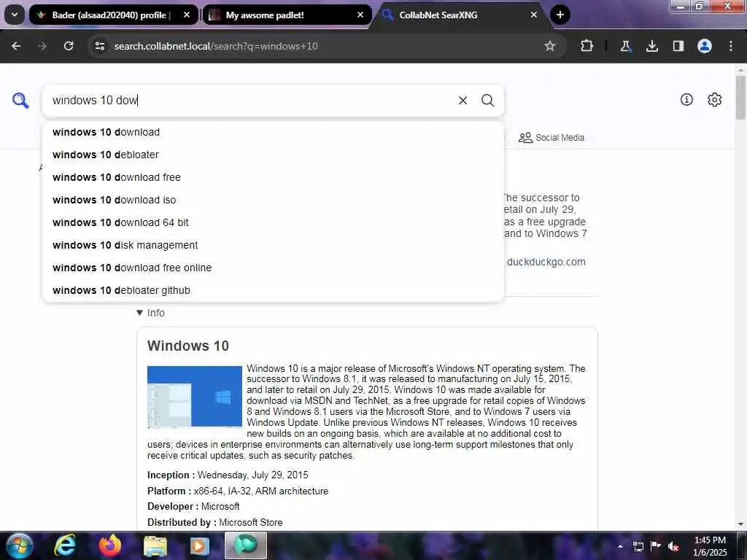The image size is (747, 560).
Task: Switch to Social Media category
Action: pyautogui.click(x=551, y=138)
